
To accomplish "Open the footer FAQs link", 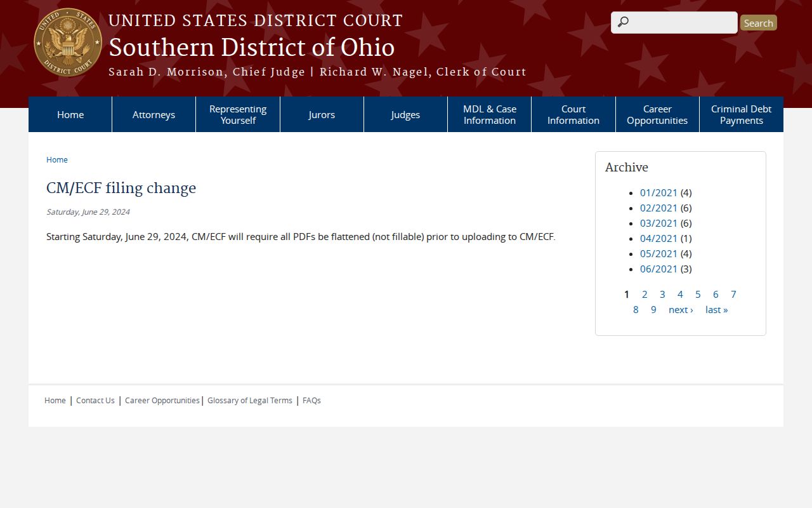I will click(x=311, y=400).
